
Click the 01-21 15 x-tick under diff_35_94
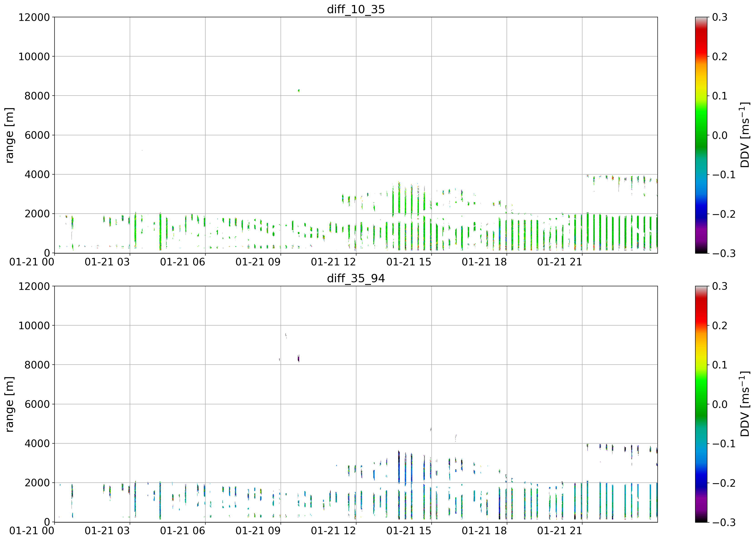pos(409,531)
